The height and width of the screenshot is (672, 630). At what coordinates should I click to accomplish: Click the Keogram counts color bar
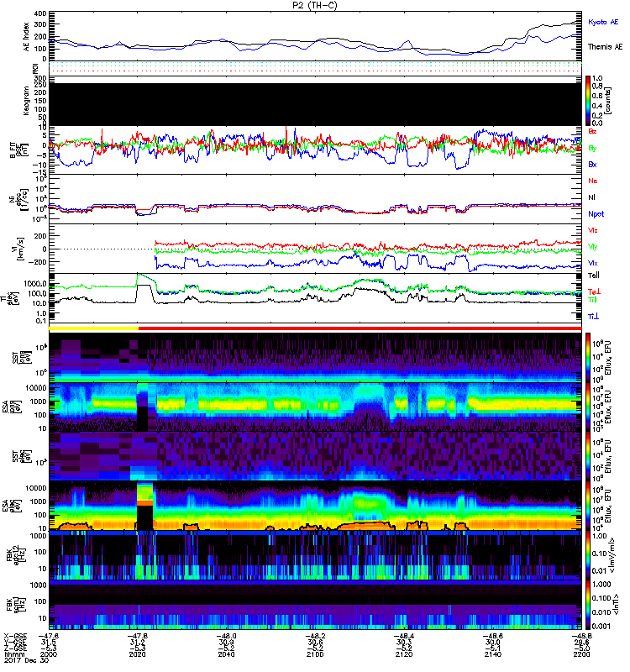tap(588, 101)
